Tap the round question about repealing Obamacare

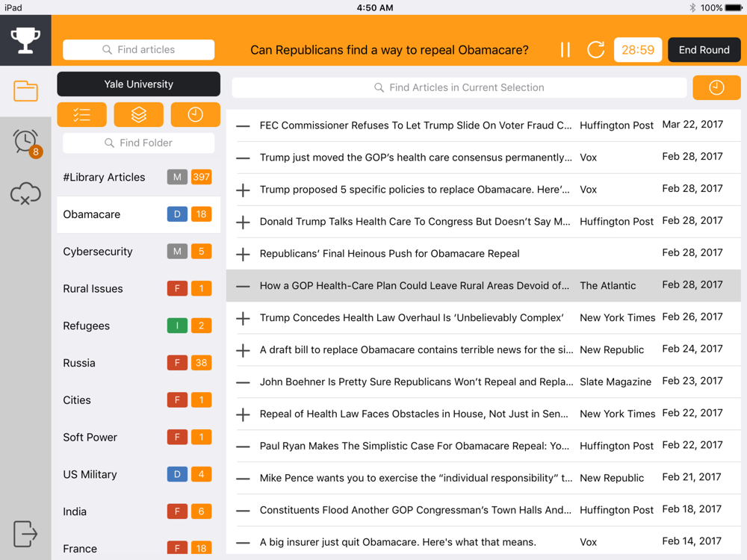coord(389,50)
